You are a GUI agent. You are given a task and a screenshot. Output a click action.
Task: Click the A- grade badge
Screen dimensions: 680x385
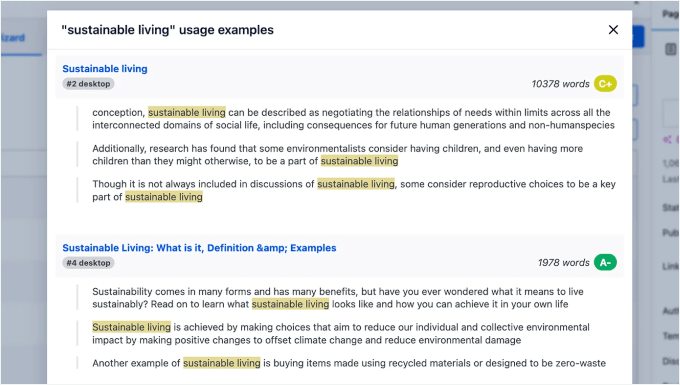tap(605, 262)
